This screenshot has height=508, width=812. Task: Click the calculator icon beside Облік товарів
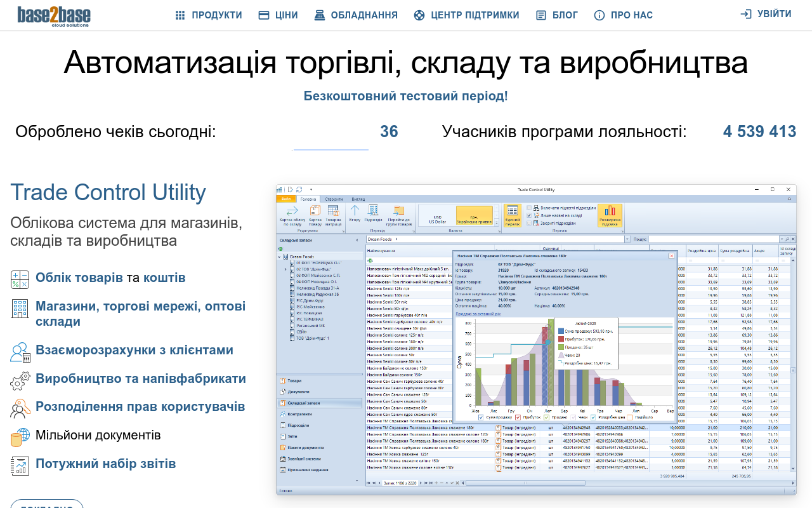click(x=20, y=279)
